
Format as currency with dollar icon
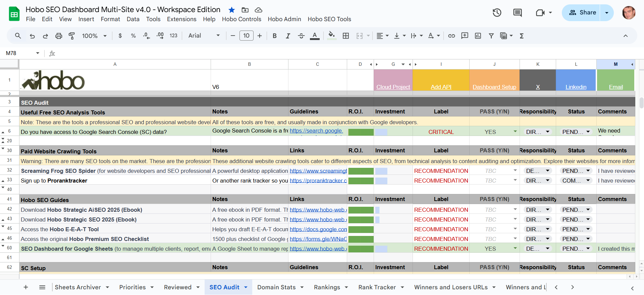120,36
